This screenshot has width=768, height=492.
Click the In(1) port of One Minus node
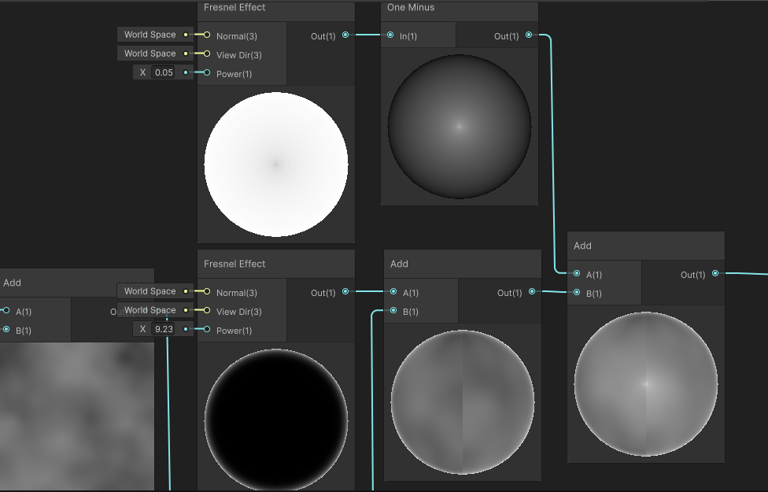coord(390,35)
